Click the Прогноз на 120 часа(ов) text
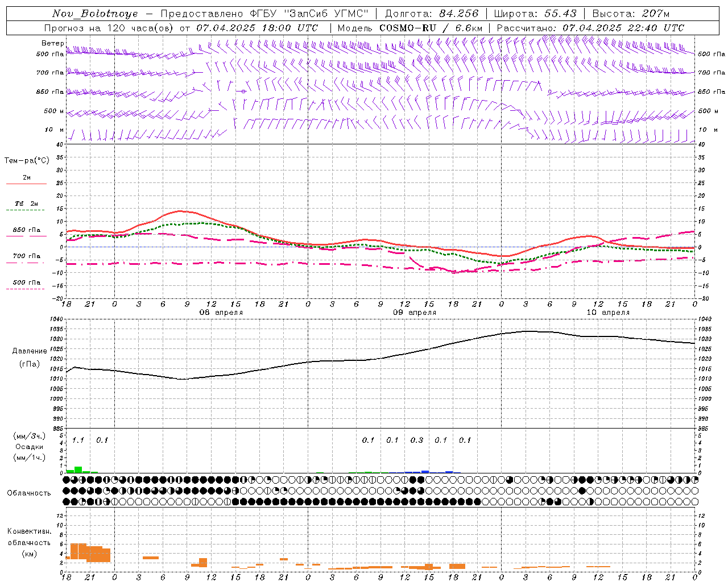 110,28
